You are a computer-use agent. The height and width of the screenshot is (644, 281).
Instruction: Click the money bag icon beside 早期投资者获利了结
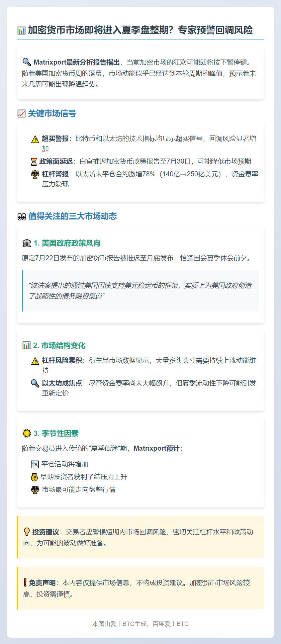pyautogui.click(x=34, y=477)
